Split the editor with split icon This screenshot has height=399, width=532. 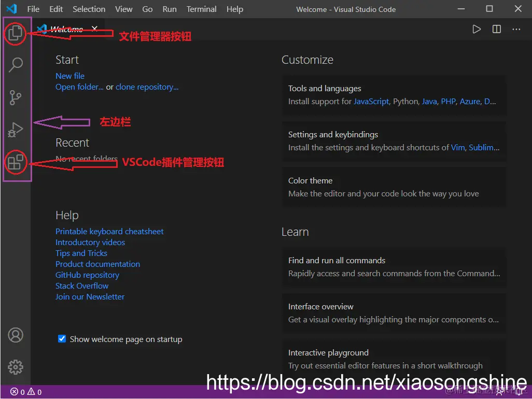pyautogui.click(x=496, y=29)
